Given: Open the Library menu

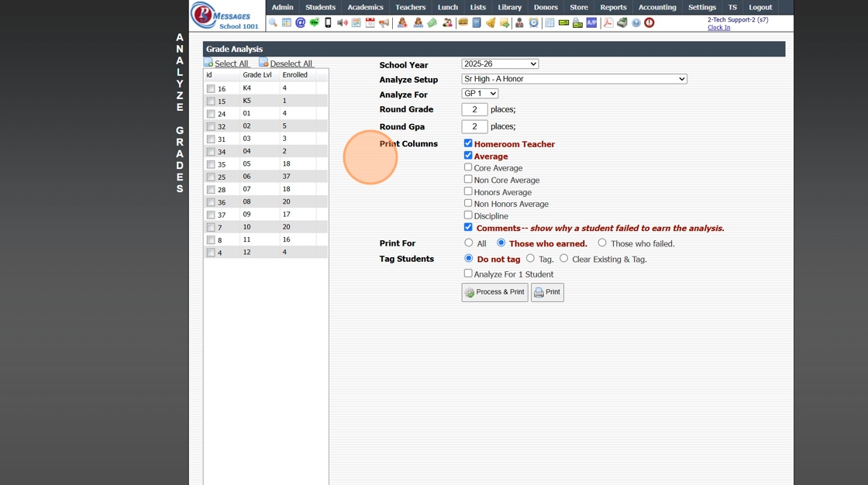Looking at the screenshot, I should (509, 7).
